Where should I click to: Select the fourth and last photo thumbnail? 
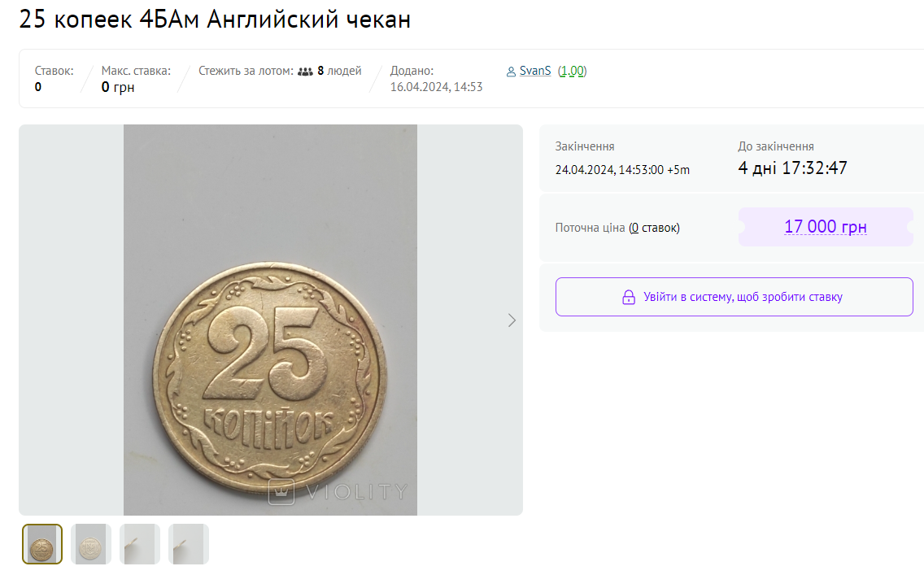coord(189,544)
